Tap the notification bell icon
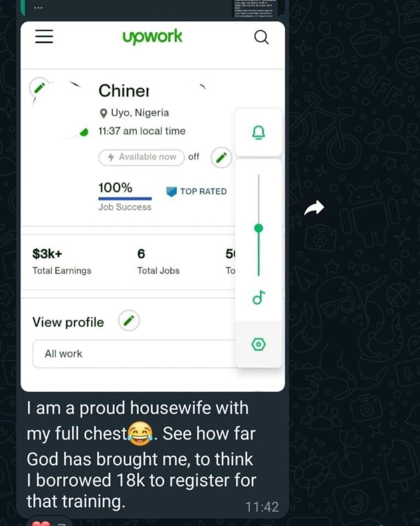 tap(259, 132)
